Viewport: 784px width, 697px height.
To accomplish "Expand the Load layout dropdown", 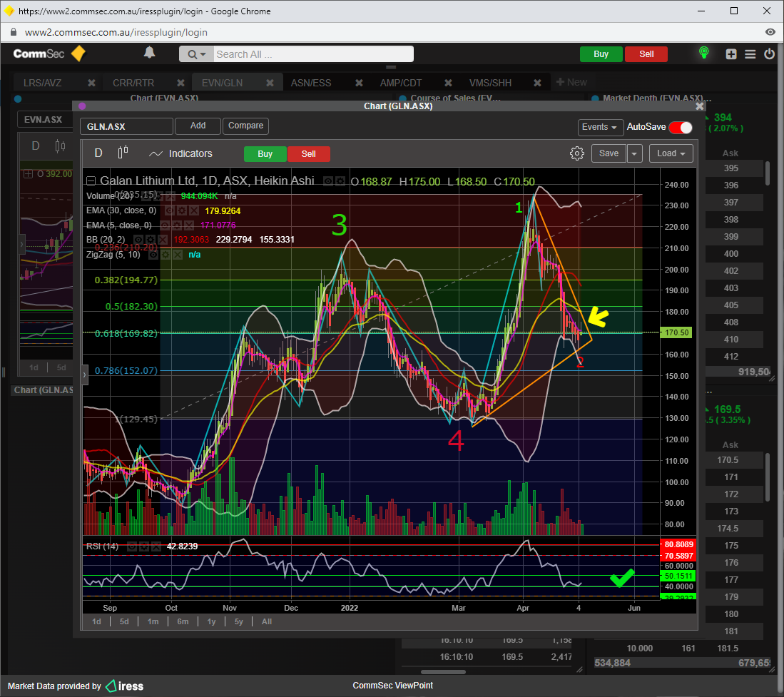I will tap(673, 153).
